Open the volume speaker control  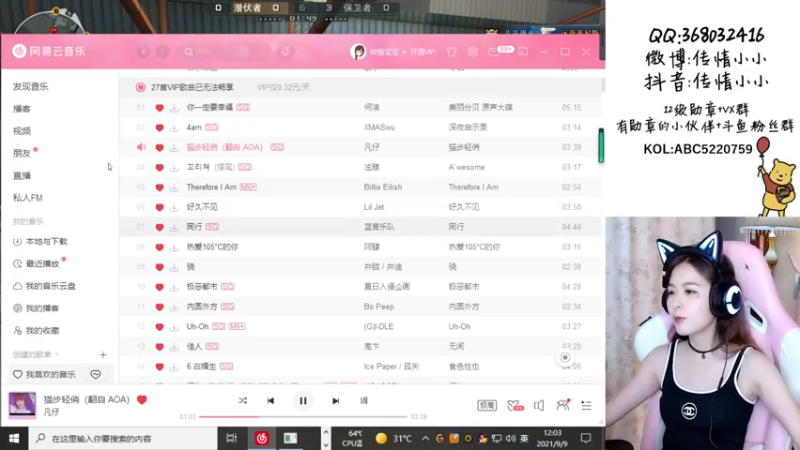click(x=539, y=406)
